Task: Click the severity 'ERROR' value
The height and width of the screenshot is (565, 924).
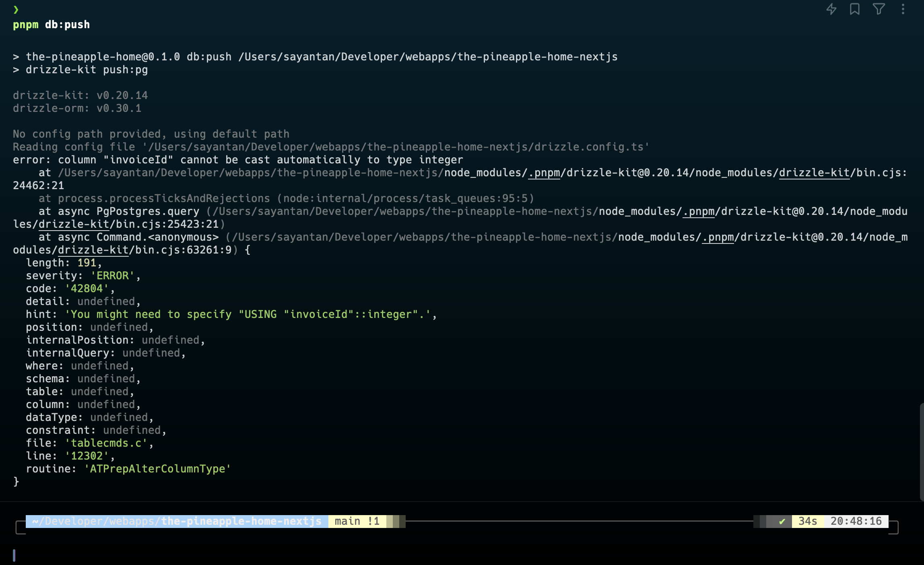Action: 113,276
